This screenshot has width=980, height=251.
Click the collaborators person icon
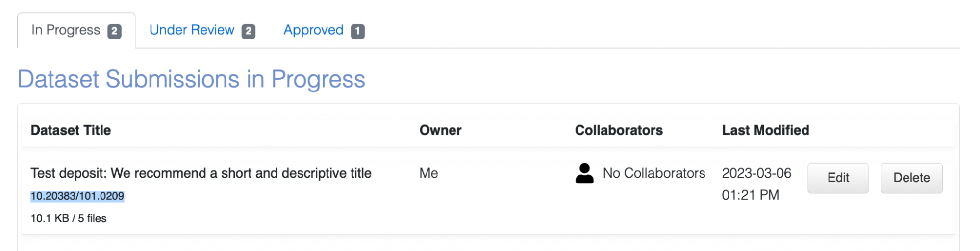584,174
